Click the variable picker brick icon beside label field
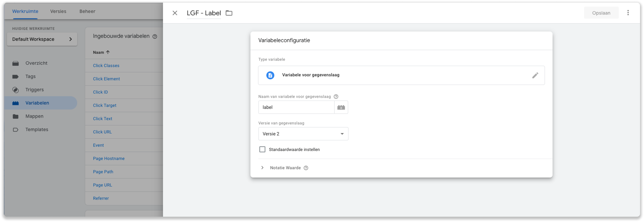 341,107
